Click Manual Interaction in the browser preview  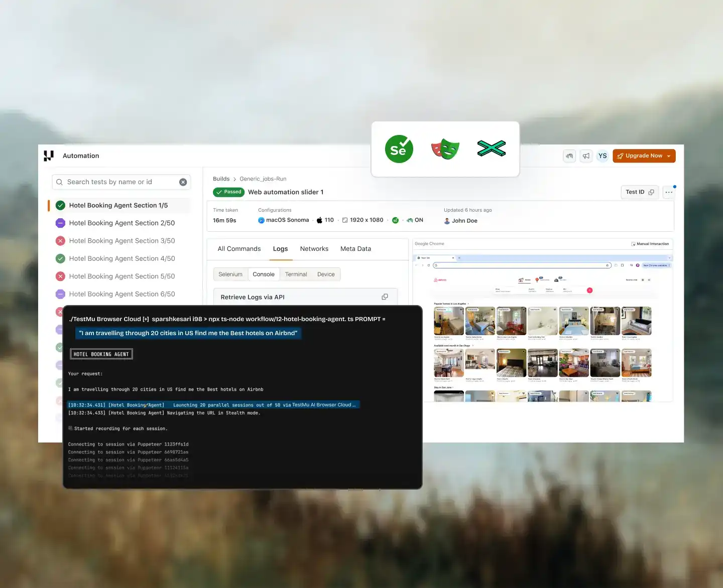(x=650, y=244)
